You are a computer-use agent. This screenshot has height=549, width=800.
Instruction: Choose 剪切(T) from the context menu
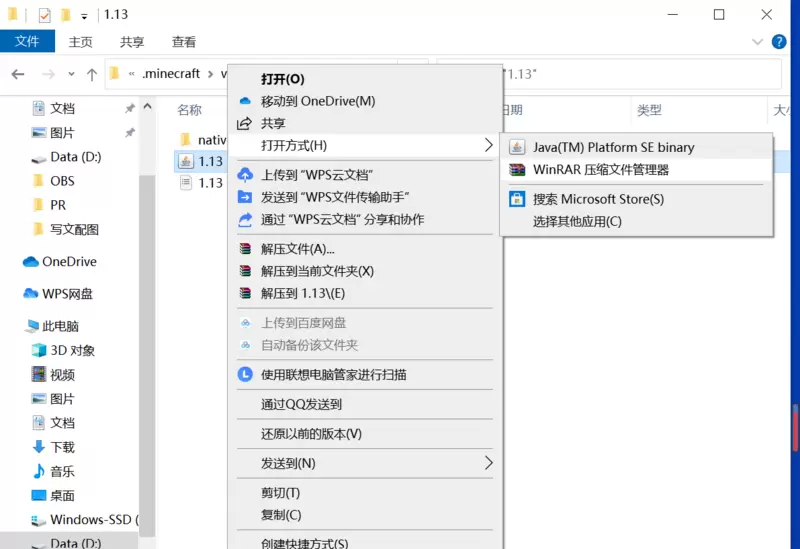(x=365, y=493)
